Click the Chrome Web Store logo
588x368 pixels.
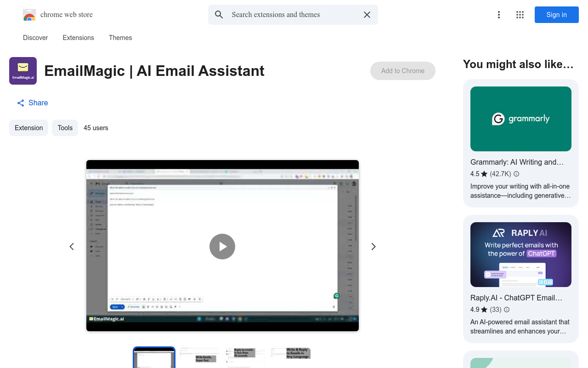click(29, 15)
